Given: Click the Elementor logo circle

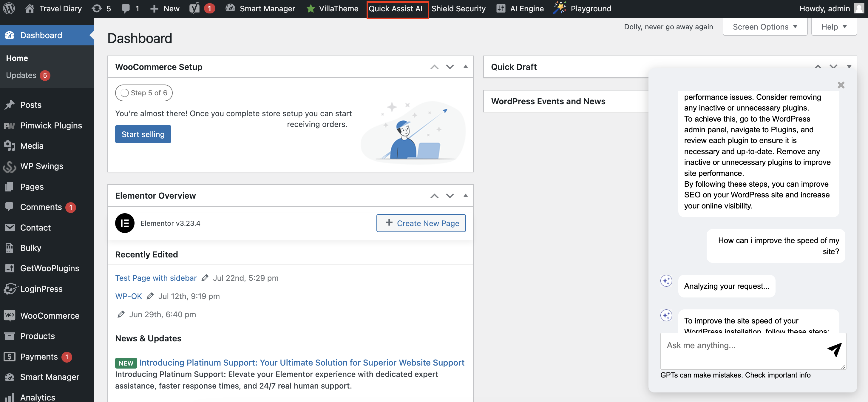Looking at the screenshot, I should 125,223.
